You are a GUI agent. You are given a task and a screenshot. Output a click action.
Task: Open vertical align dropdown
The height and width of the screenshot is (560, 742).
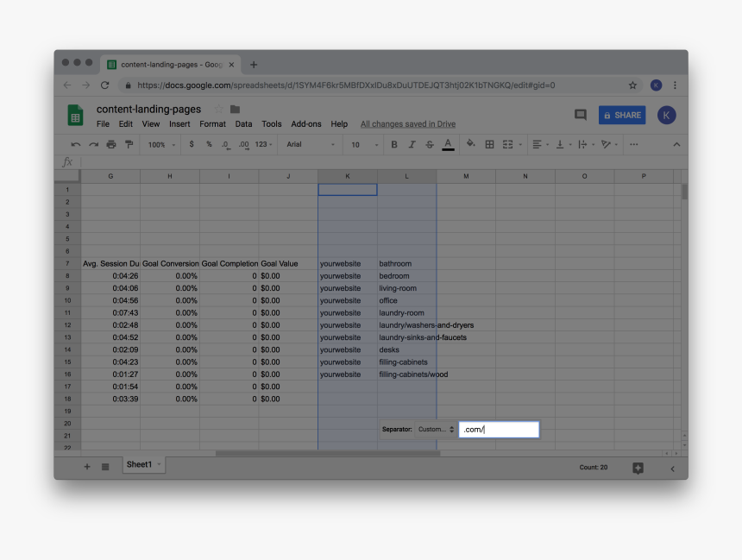tap(563, 144)
